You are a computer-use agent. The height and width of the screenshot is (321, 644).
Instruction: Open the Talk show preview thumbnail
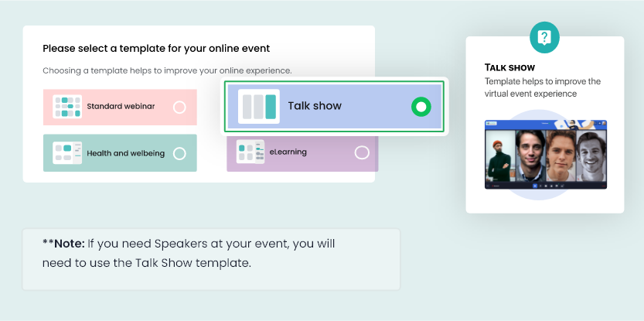[546, 155]
